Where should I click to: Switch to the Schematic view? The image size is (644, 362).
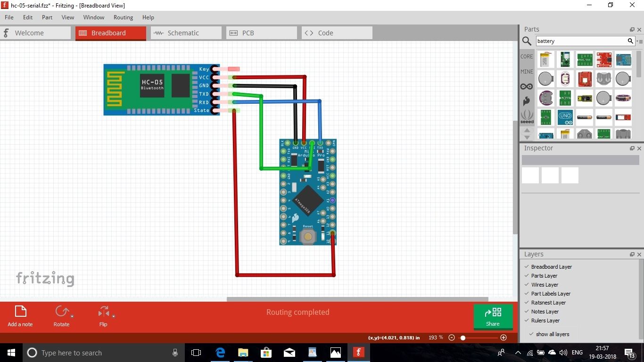(x=185, y=33)
